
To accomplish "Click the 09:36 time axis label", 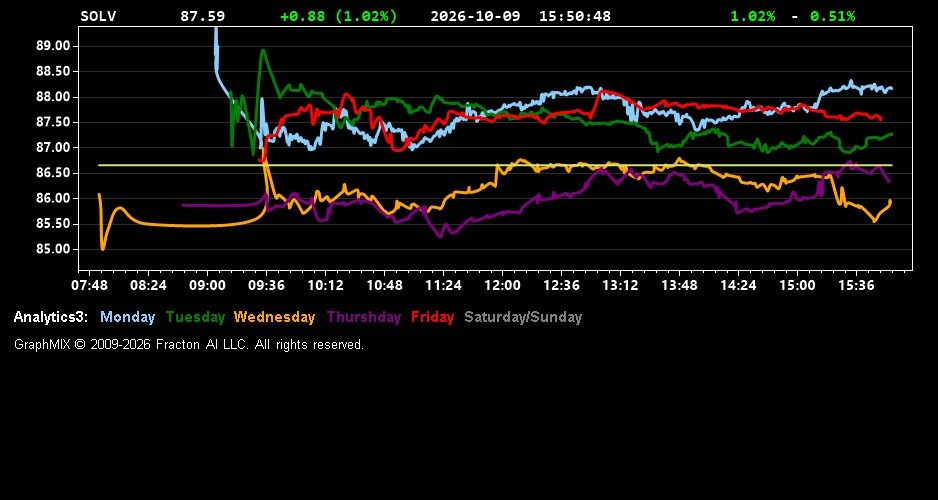I will tap(266, 285).
